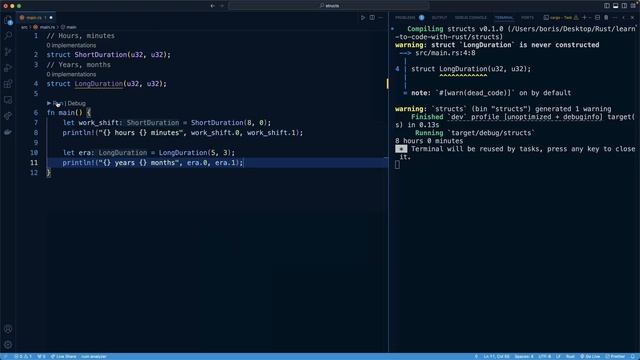The image size is (640, 360).
Task: Toggle the primary side bar
Action: (x=607, y=6)
